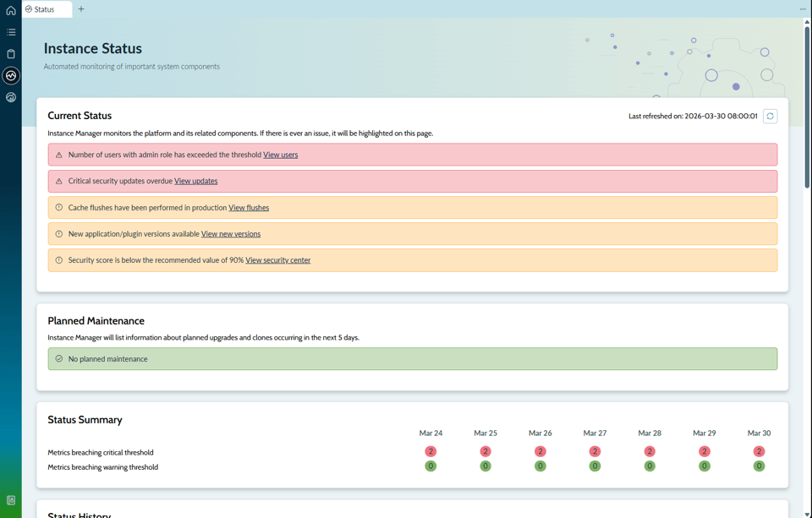
Task: Click check icon on No planned maintenance
Action: click(x=58, y=358)
